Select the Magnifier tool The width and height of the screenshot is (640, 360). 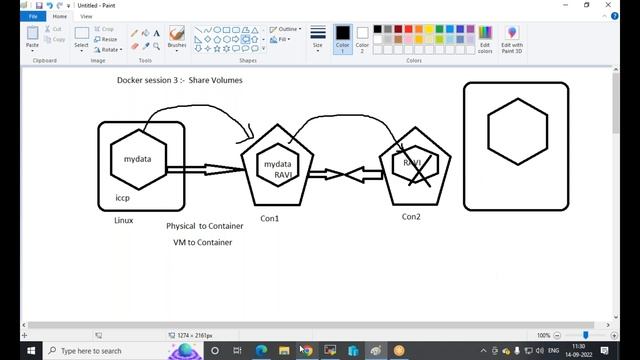tap(156, 46)
